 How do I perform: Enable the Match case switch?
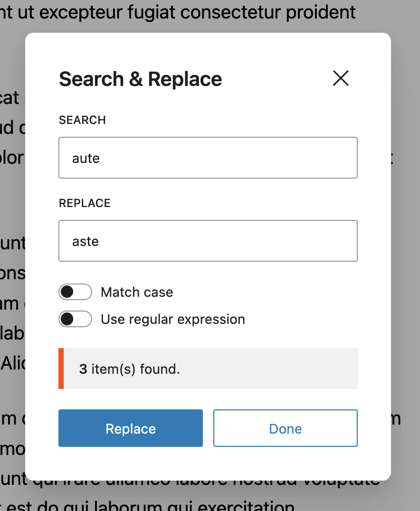[x=75, y=292]
